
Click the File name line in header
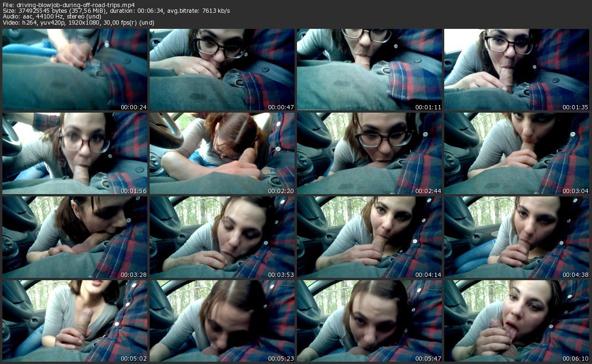point(69,5)
